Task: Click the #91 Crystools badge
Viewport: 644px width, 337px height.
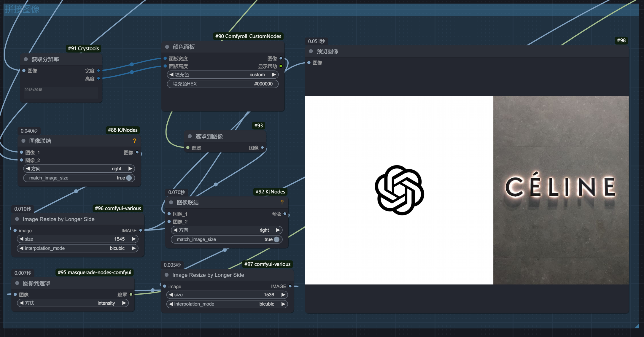Action: [x=83, y=48]
